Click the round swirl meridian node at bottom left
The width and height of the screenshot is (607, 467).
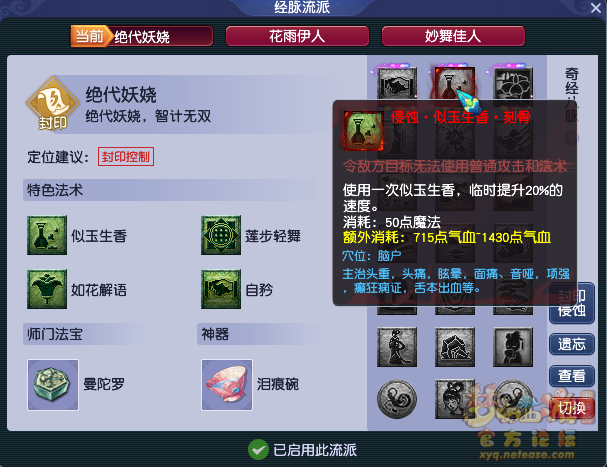[x=397, y=399]
